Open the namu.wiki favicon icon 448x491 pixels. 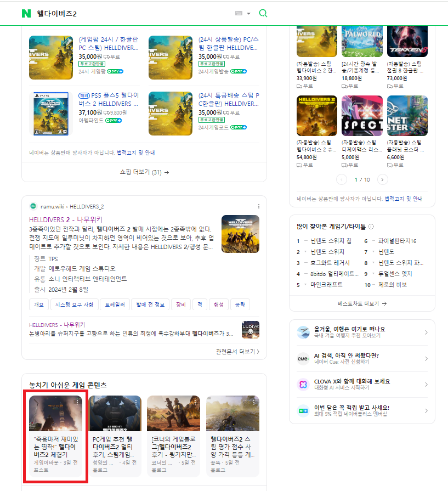tap(33, 206)
